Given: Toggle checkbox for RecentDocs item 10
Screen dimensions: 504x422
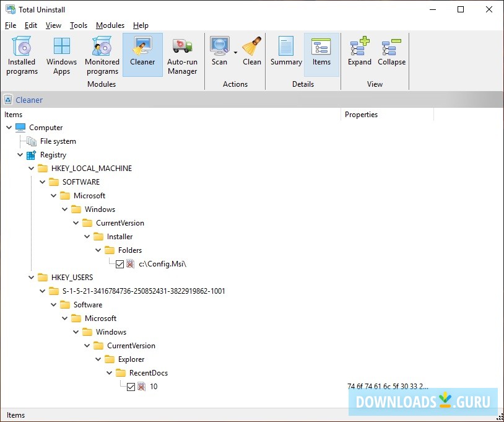Looking at the screenshot, I should [131, 387].
